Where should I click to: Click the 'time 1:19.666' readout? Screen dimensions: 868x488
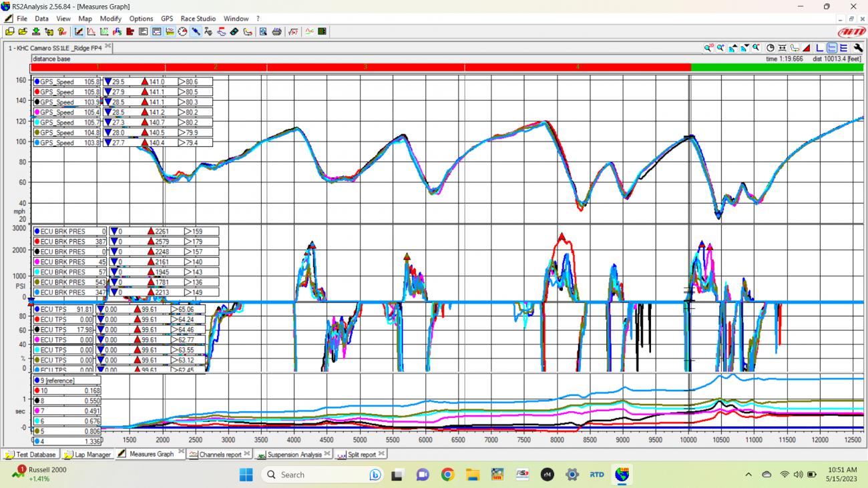tap(785, 59)
